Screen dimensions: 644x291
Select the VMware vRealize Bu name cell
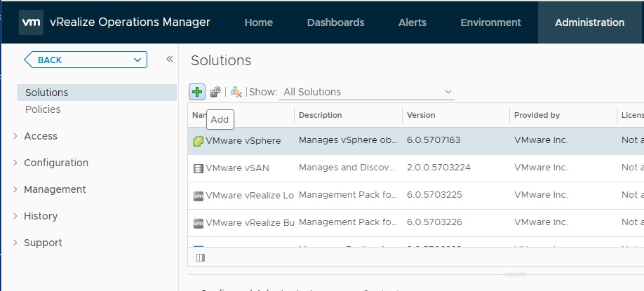[250, 222]
